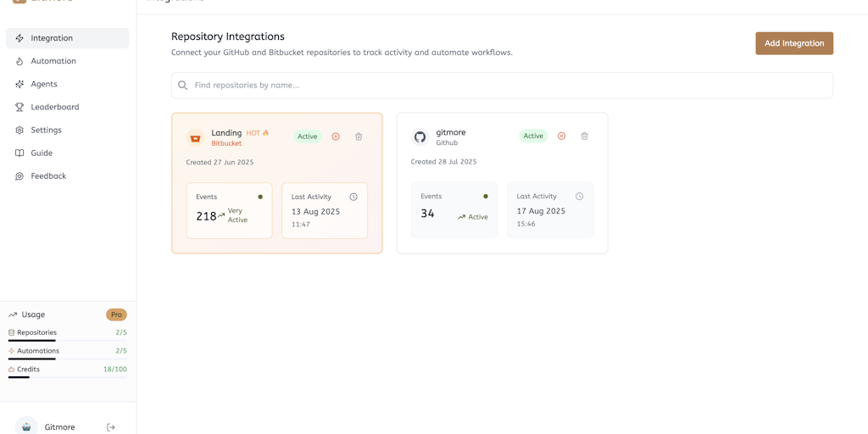The image size is (868, 434).
Task: Click the search magnifier icon
Action: (183, 86)
